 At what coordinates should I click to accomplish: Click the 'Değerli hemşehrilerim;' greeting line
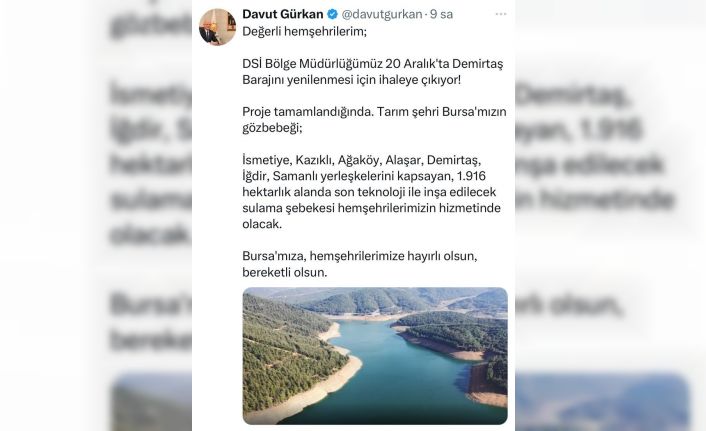pos(305,32)
